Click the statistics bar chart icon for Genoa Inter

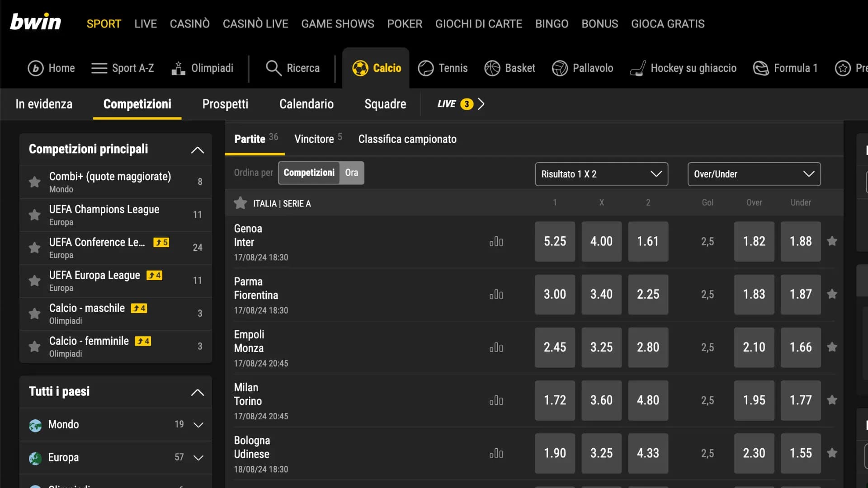(x=495, y=241)
